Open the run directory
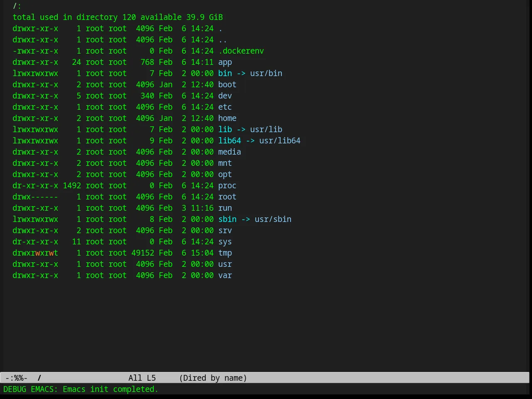532x399 pixels. coord(225,208)
